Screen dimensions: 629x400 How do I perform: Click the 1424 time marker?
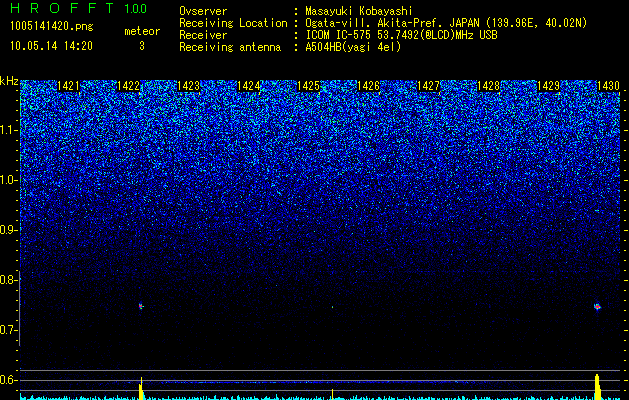click(248, 86)
